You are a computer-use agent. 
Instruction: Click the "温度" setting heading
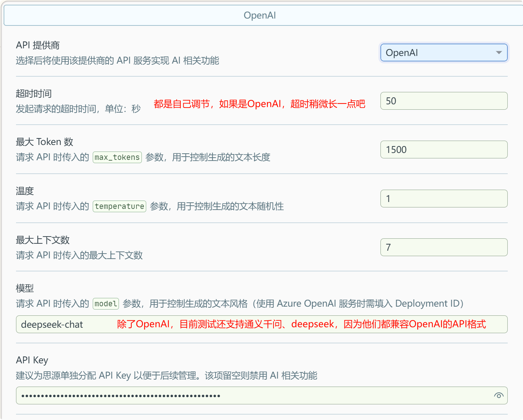tap(25, 191)
